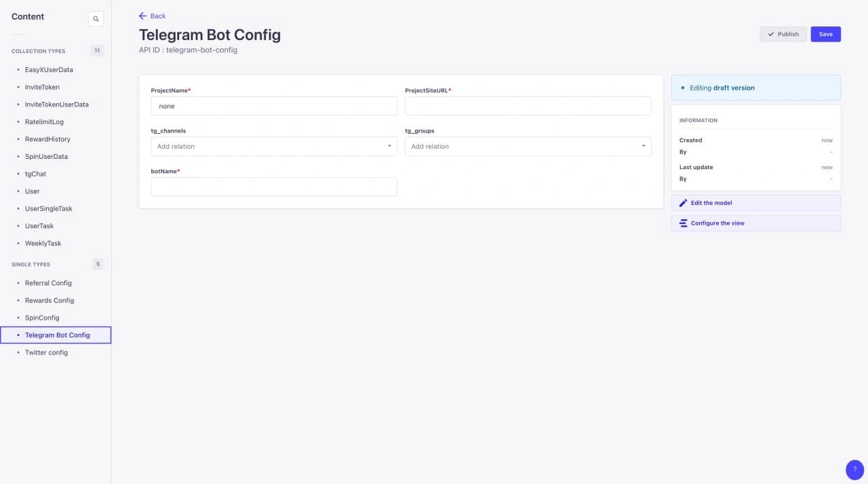Click the Publish button
This screenshot has width=868, height=484.
click(x=783, y=34)
